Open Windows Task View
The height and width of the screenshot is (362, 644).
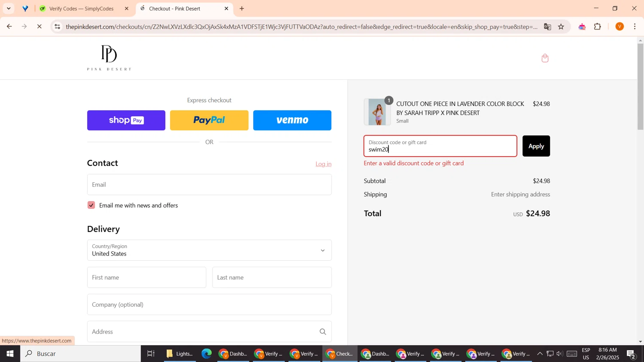coord(151,354)
